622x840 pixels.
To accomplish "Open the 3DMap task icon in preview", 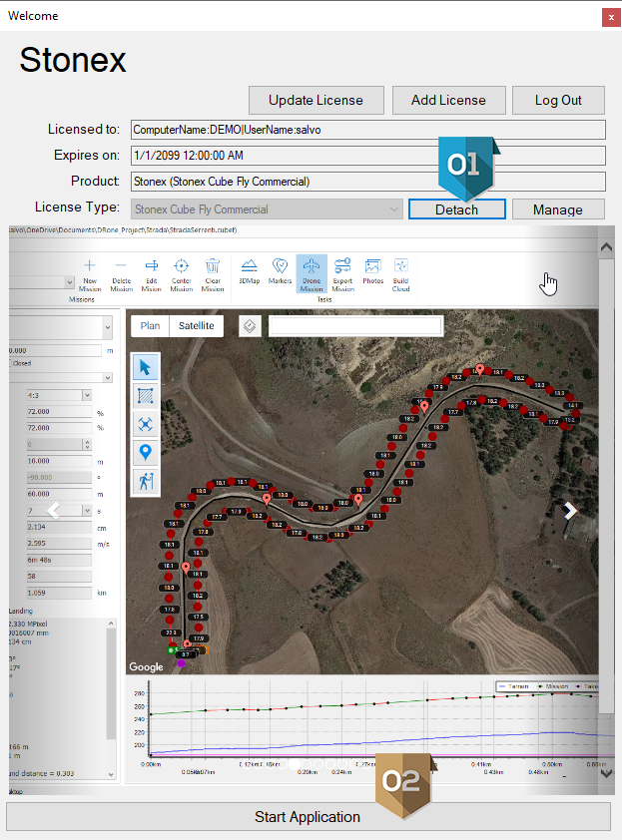I will pos(250,271).
